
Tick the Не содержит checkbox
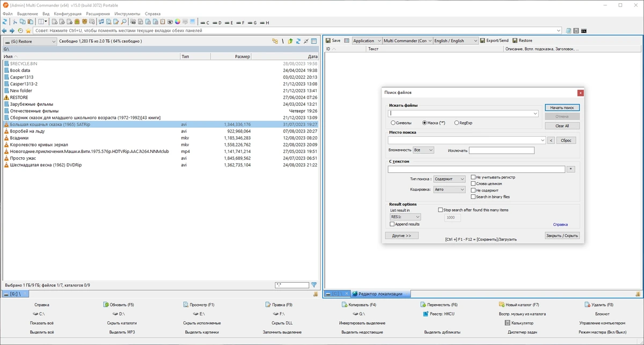(473, 190)
